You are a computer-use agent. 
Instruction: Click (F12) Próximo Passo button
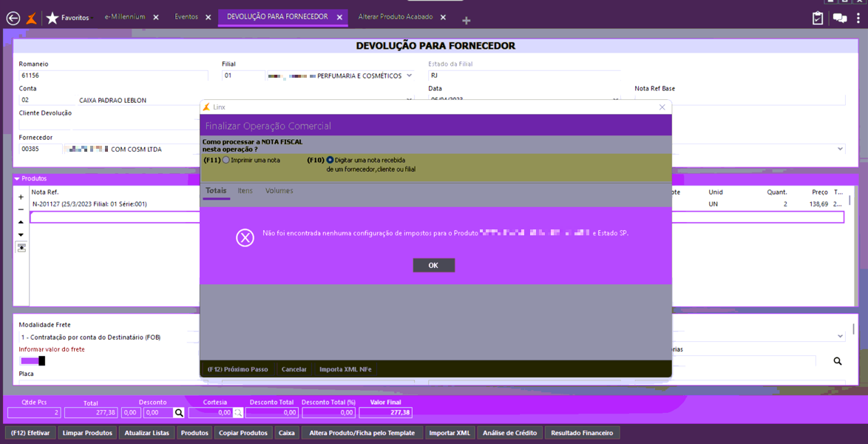[238, 369]
